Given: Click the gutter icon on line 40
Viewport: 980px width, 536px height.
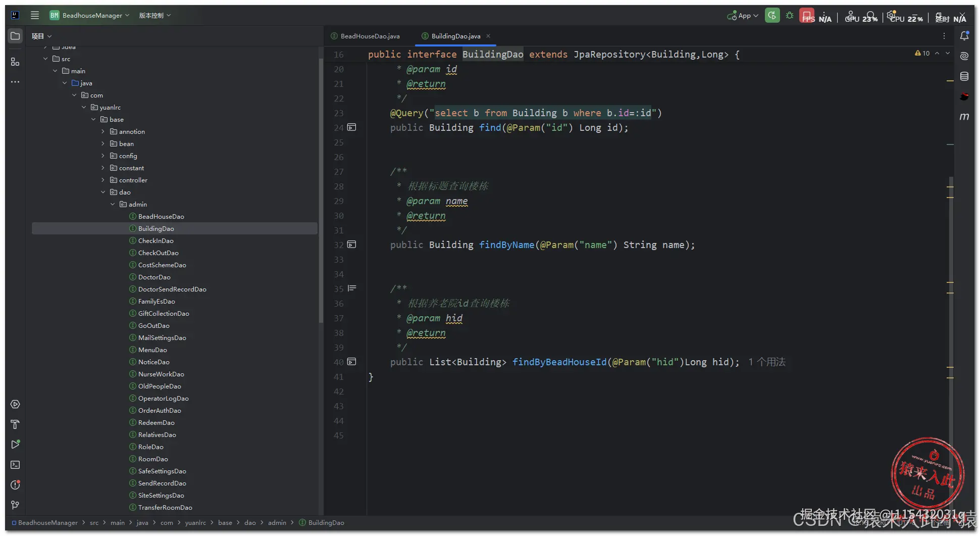Looking at the screenshot, I should pyautogui.click(x=352, y=362).
